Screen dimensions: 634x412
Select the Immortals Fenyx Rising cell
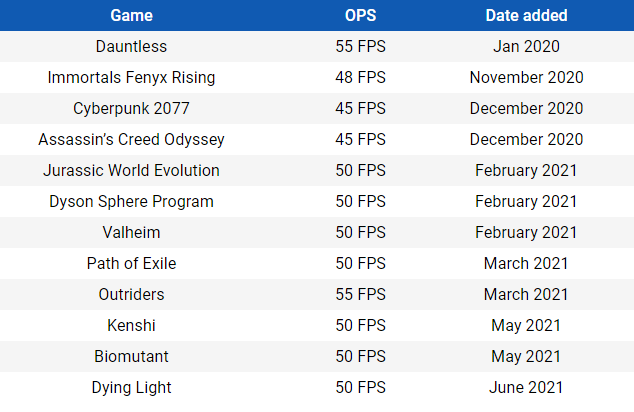(x=131, y=77)
